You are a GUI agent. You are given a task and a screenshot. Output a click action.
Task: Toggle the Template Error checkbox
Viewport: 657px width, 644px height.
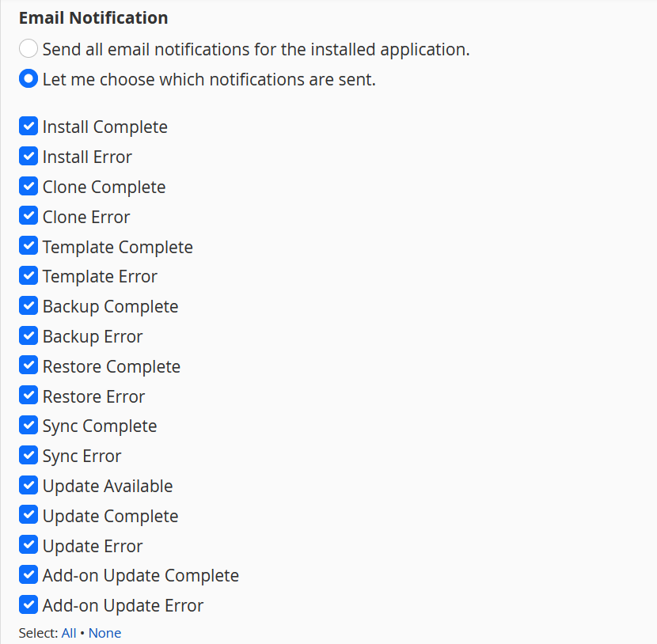pos(28,275)
